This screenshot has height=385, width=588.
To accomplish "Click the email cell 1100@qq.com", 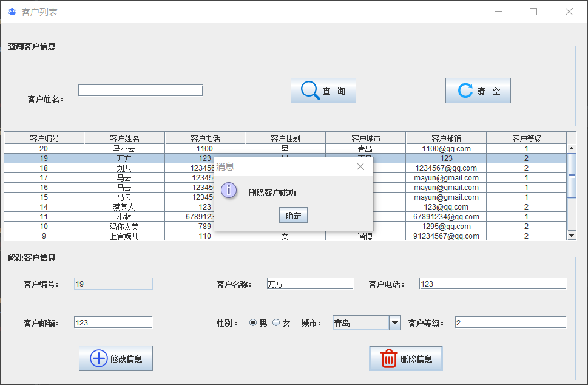I will [x=446, y=149].
